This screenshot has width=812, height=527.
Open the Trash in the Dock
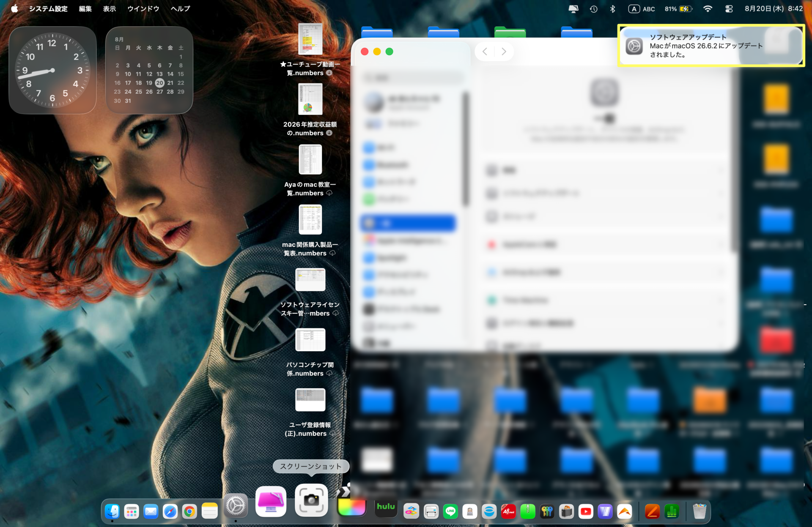(700, 512)
